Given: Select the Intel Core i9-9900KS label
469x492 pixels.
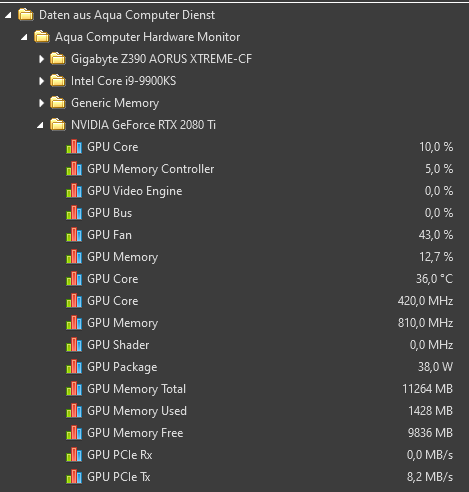Looking at the screenshot, I should [x=124, y=81].
